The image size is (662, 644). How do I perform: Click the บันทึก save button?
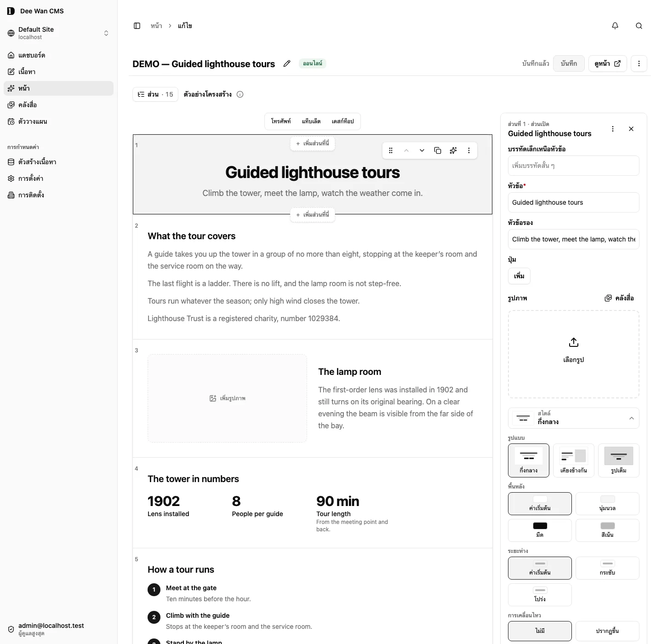point(569,63)
